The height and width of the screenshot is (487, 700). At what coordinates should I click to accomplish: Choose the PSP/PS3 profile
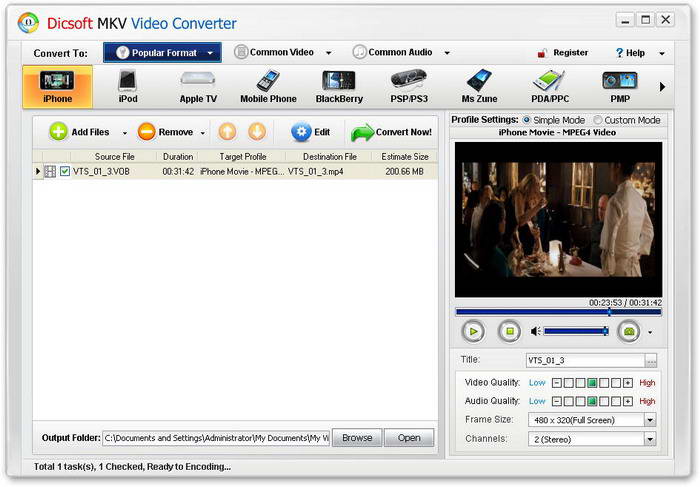[409, 87]
